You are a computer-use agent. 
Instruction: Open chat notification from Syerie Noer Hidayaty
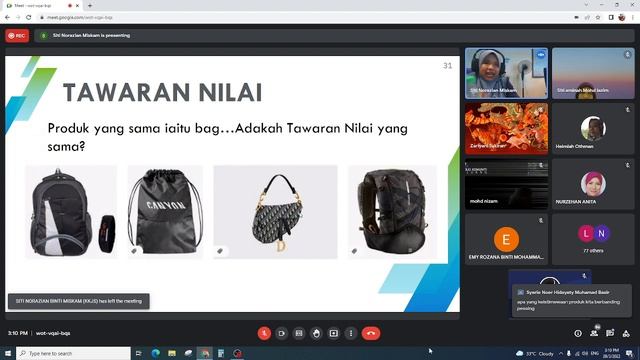point(571,300)
